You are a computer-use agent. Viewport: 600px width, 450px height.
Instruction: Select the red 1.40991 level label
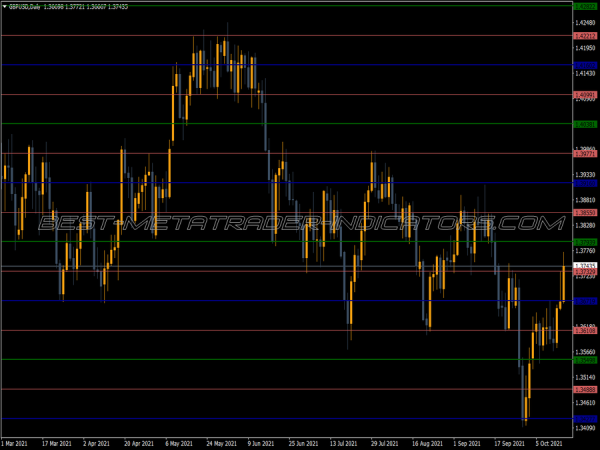click(585, 95)
